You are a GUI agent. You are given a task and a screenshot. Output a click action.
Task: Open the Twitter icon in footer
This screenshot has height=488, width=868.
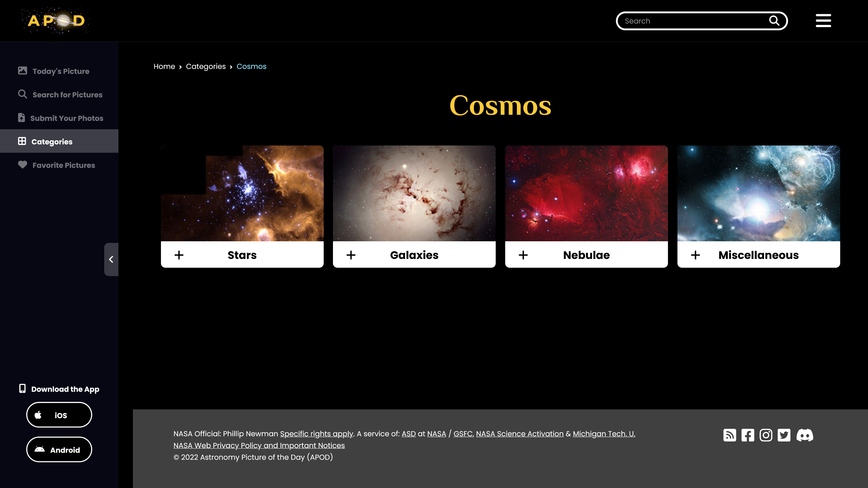point(784,435)
